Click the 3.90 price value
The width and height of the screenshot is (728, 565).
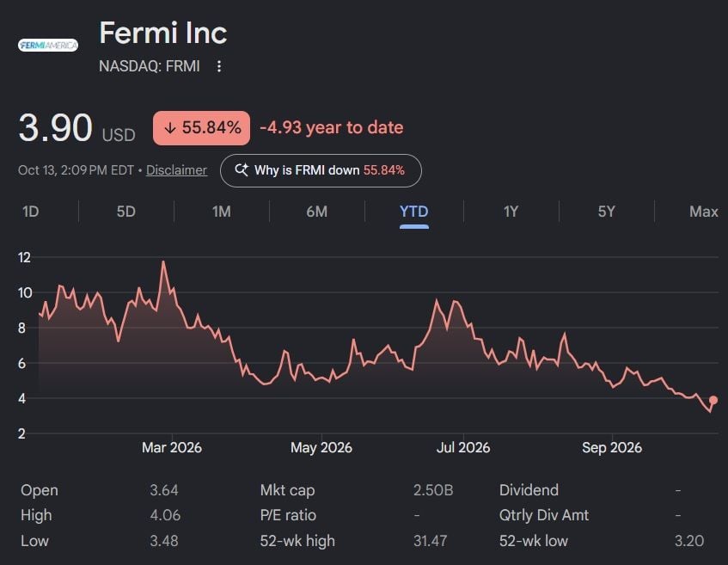click(x=55, y=127)
